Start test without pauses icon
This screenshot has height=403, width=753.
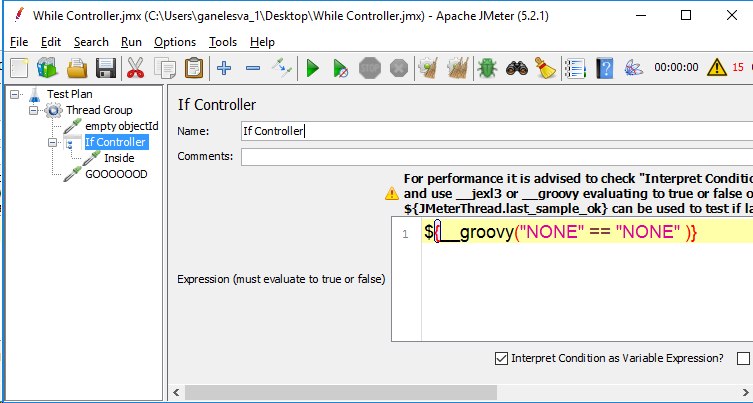[x=341, y=68]
